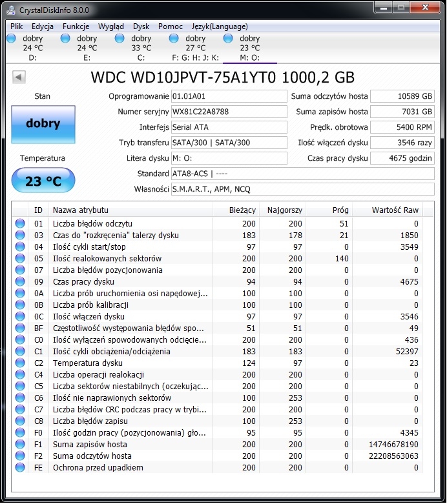Open the Dysk menu

(x=141, y=26)
